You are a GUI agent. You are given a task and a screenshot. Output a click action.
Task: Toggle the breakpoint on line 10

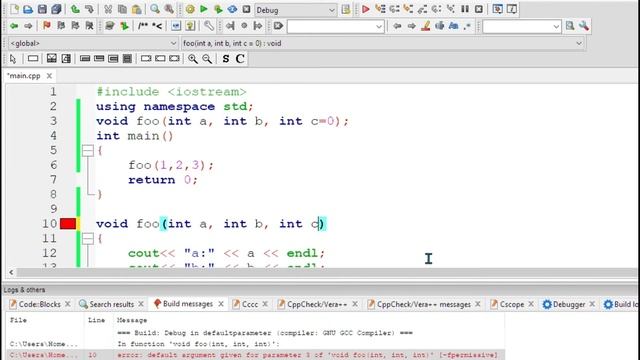tap(68, 224)
